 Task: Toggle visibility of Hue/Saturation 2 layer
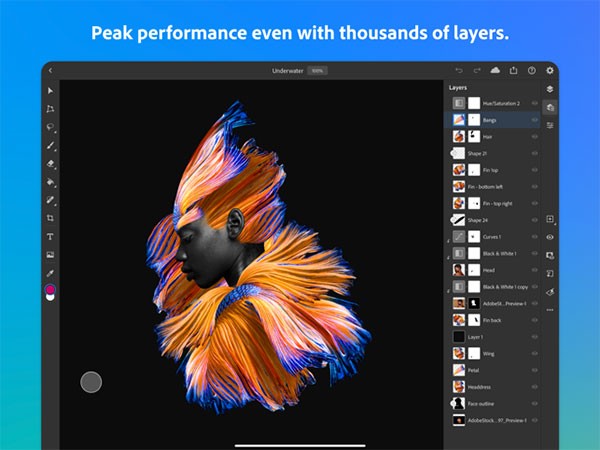(x=535, y=102)
